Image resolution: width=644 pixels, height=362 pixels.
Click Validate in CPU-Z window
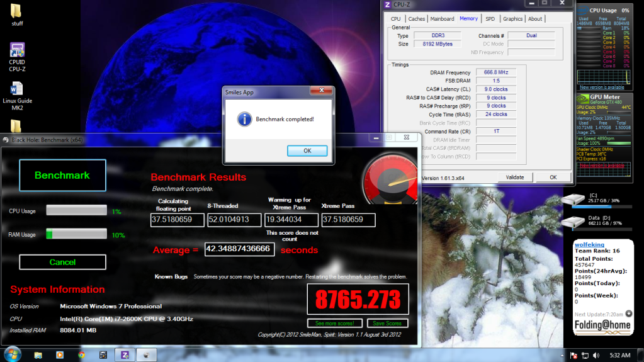515,178
